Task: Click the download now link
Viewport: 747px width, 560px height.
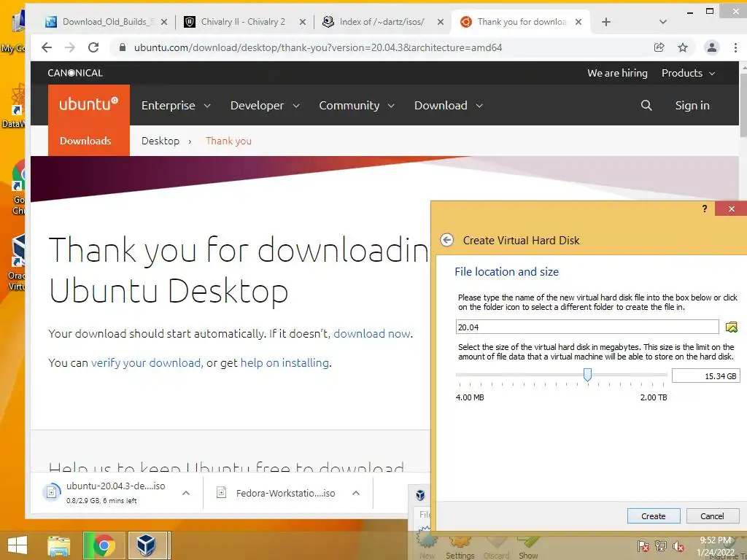Action: (x=372, y=334)
